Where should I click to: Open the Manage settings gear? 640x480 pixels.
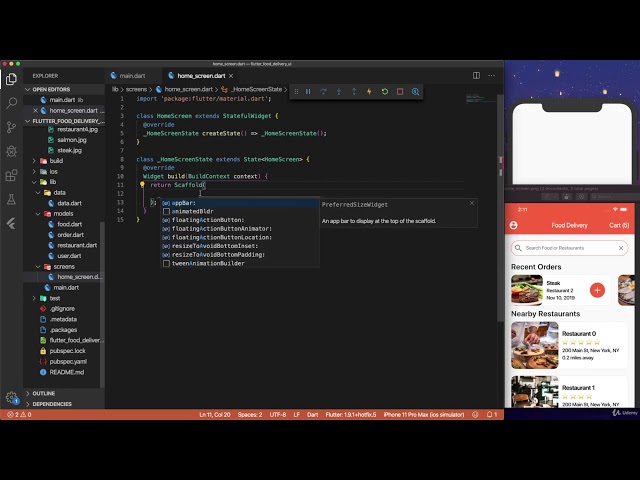coord(11,397)
